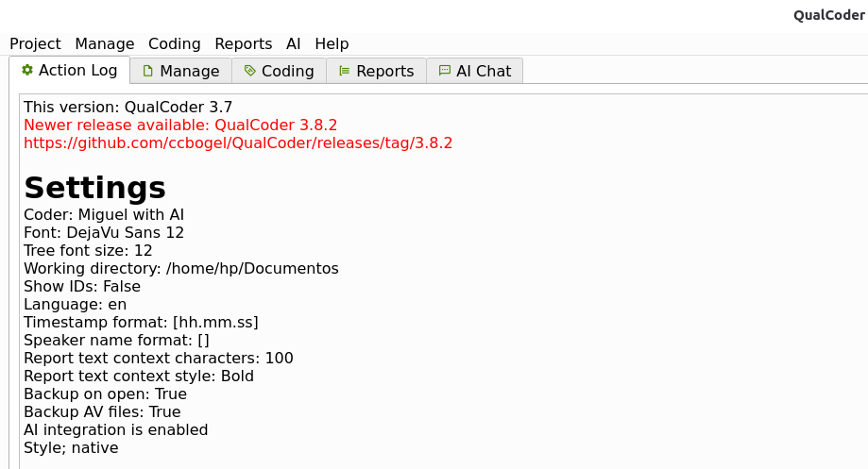Click the tag icon on Coding tab

(249, 72)
